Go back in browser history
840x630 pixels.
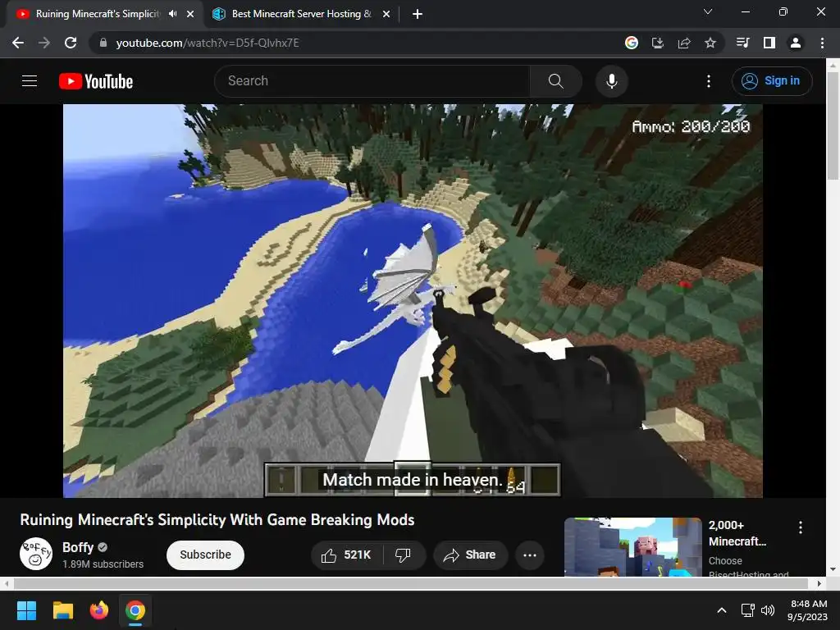[x=18, y=43]
